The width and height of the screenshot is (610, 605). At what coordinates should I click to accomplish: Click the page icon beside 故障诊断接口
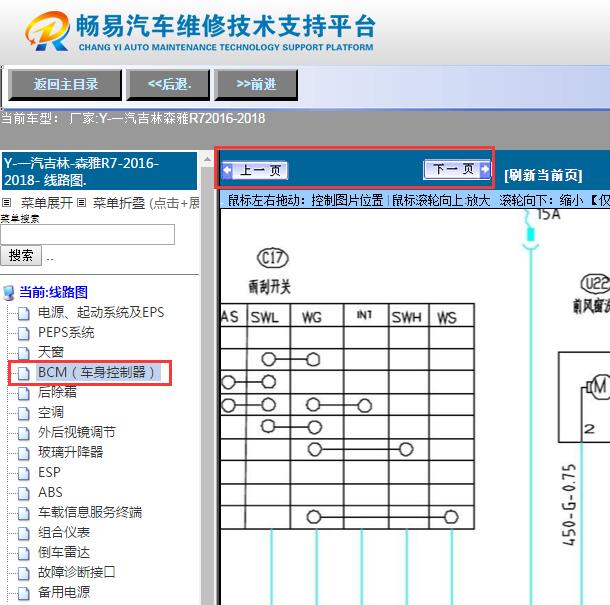24,573
